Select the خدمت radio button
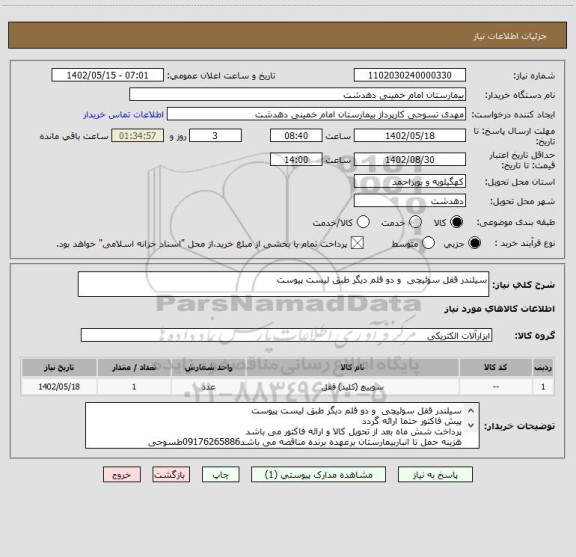 415,222
